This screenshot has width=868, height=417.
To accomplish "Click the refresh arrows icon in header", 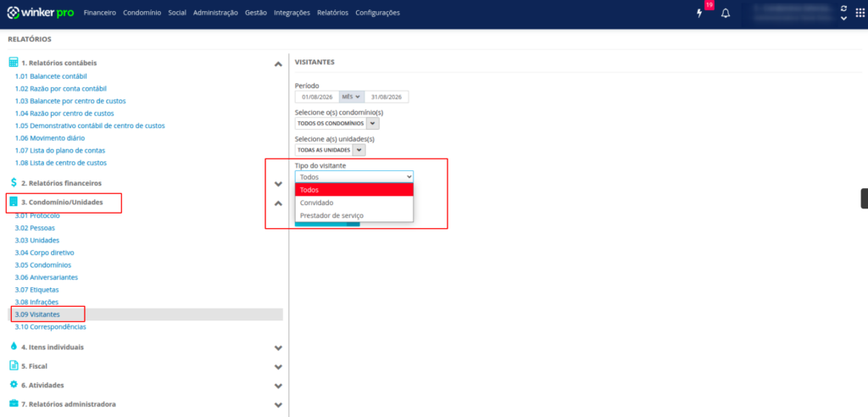I will (x=843, y=8).
